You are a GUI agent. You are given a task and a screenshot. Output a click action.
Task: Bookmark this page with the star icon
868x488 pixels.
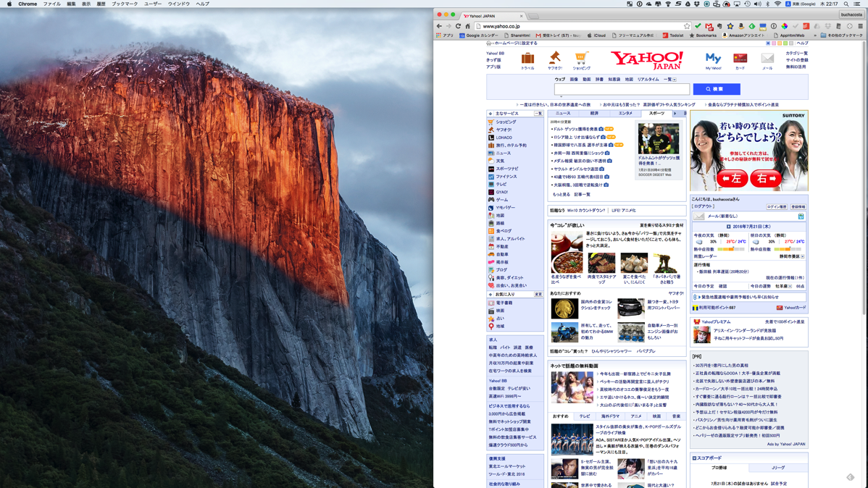(687, 26)
